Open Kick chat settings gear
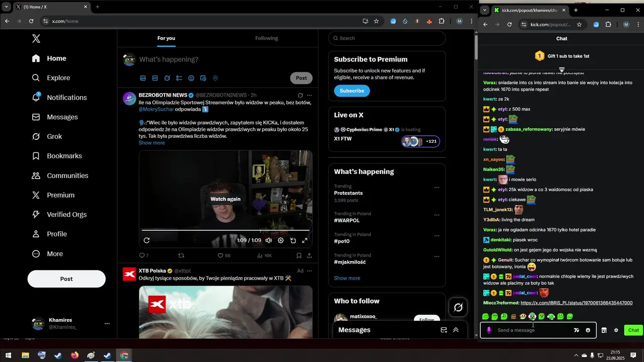644x362 pixels. tap(616, 330)
